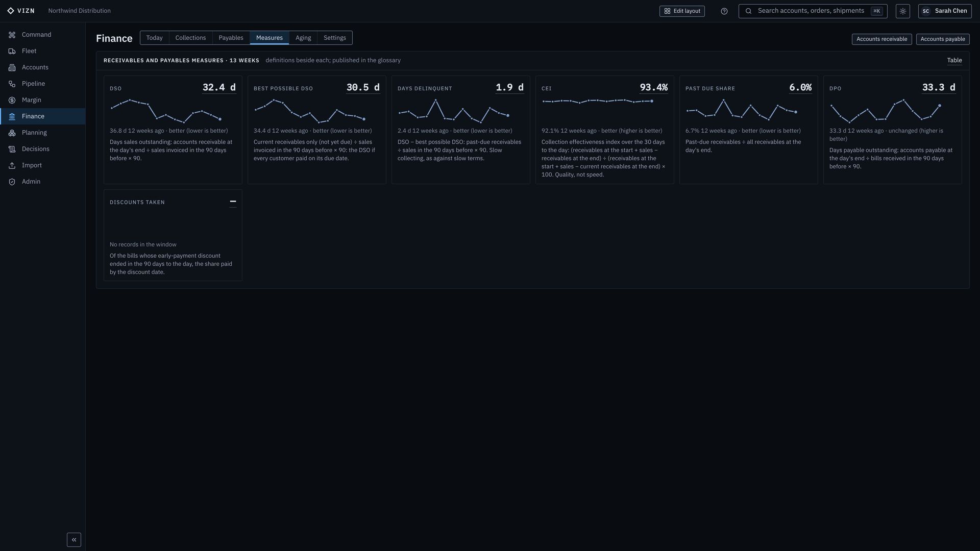
Task: Open the Import upload icon
Action: pos(12,165)
